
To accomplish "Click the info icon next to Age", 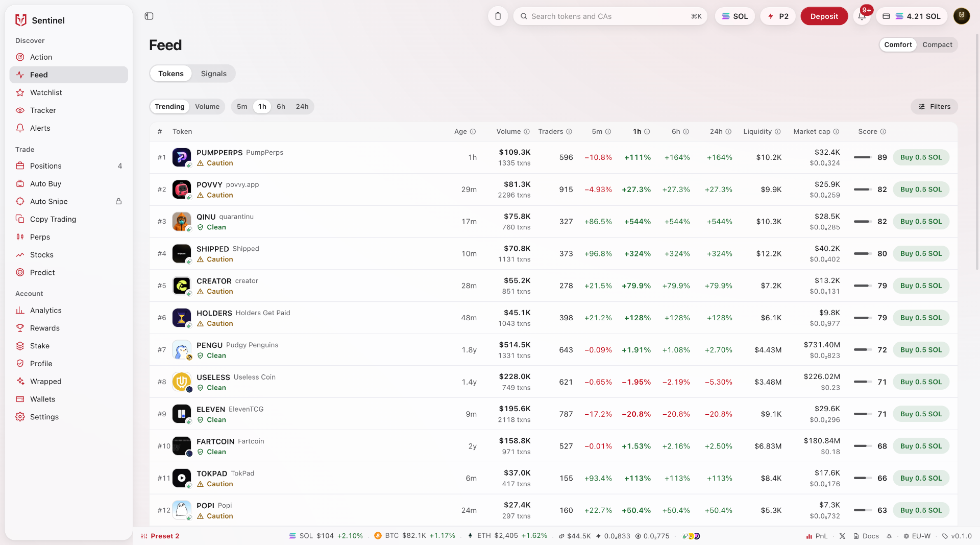I will tap(473, 132).
